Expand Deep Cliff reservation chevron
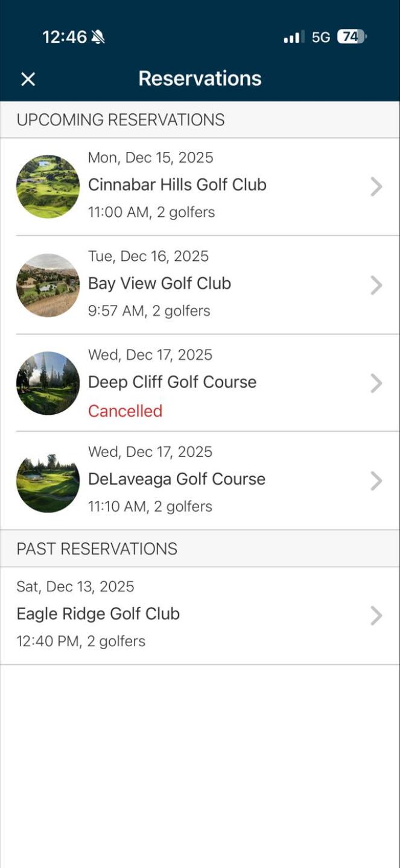The width and height of the screenshot is (400, 868). point(376,383)
